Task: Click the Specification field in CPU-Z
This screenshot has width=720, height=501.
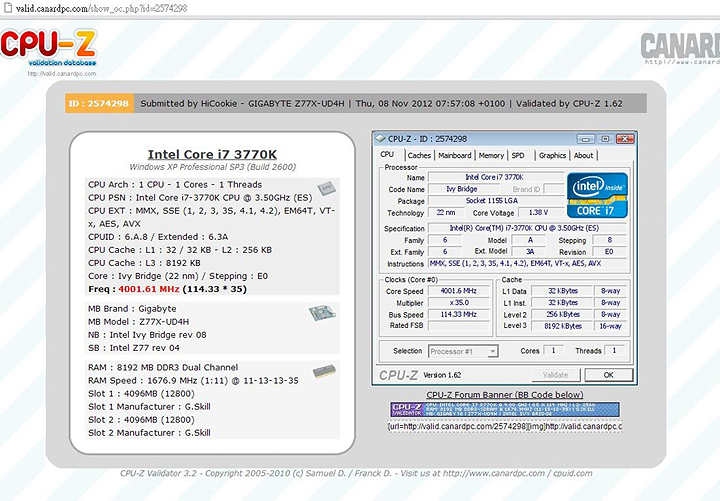Action: [527, 228]
